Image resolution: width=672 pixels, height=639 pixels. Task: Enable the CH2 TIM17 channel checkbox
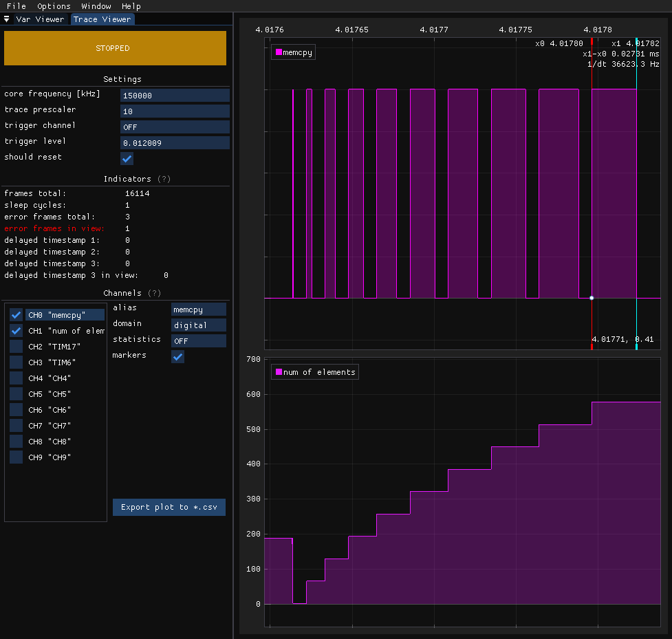click(x=17, y=347)
